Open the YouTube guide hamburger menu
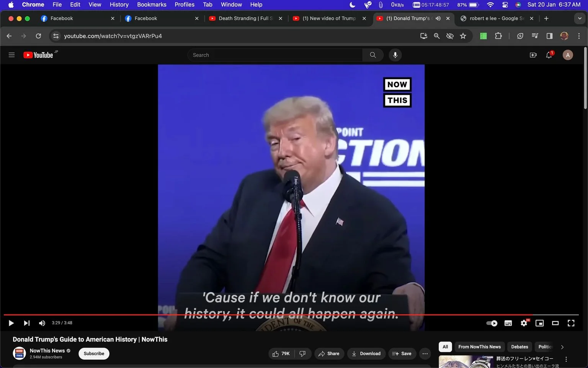The width and height of the screenshot is (588, 368). click(11, 55)
